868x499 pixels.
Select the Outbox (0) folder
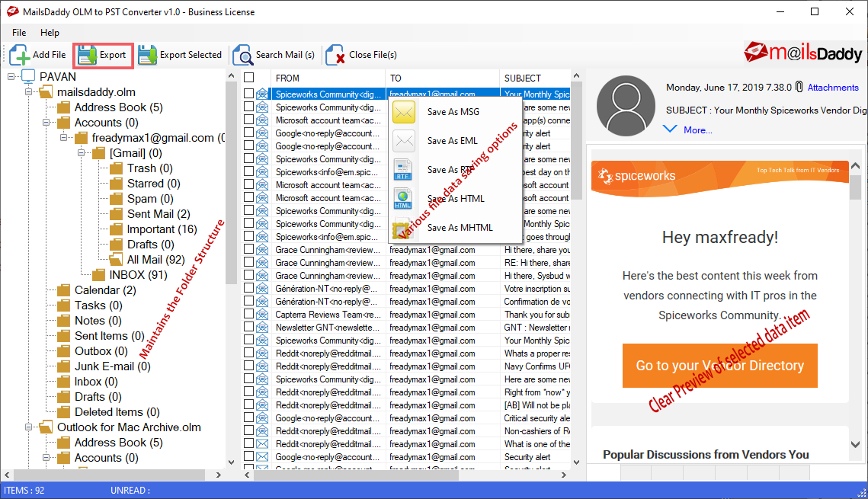(92, 351)
